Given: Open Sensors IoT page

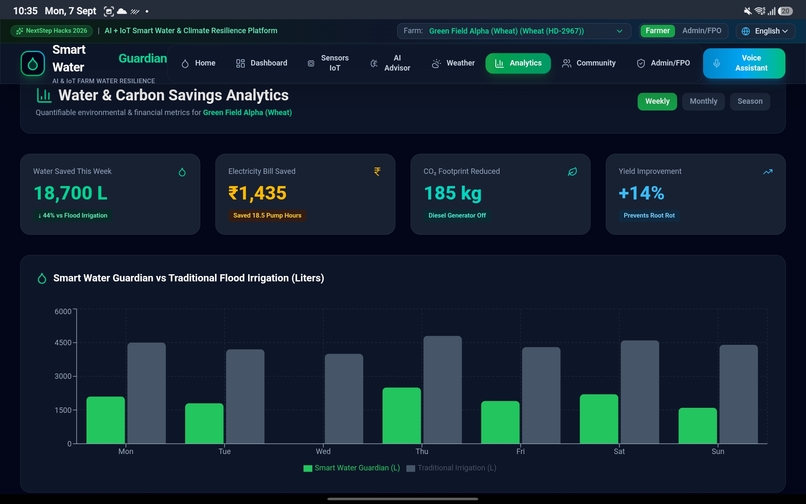Looking at the screenshot, I should tap(328, 63).
